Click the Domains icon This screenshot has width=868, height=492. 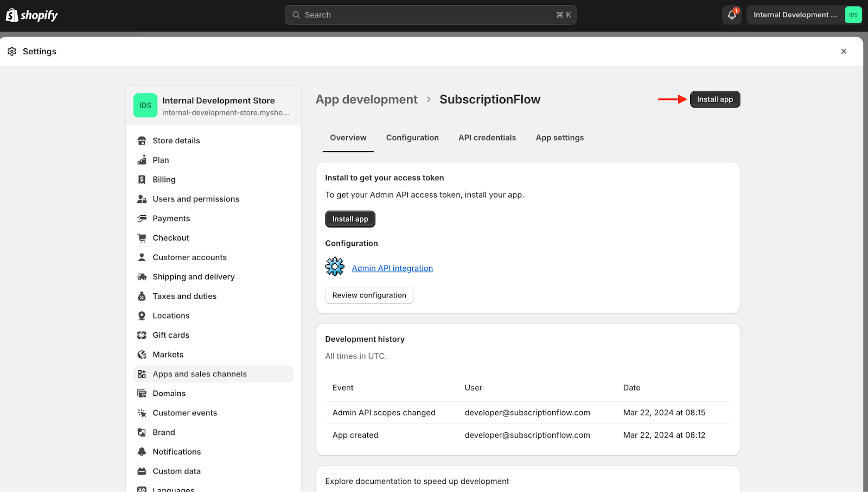tap(142, 394)
